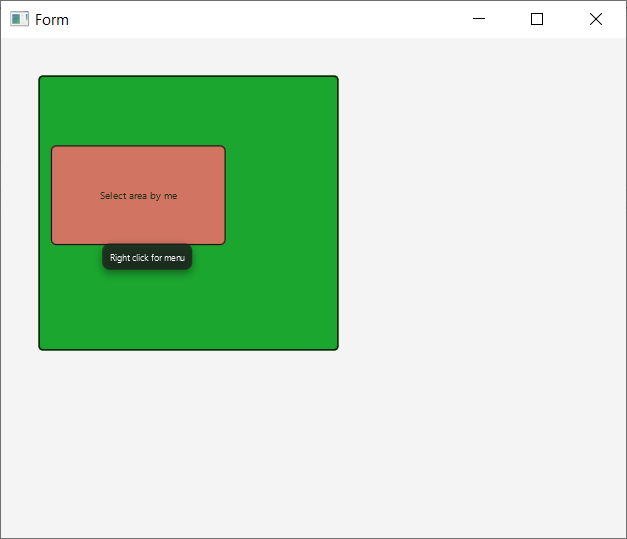Click the 'Select area by me' red box
The image size is (627, 539).
coord(138,195)
